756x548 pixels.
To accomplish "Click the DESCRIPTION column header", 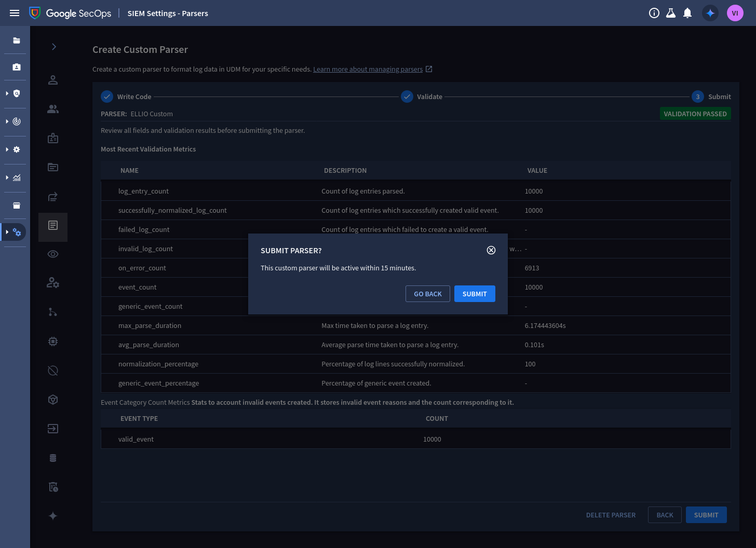I will click(345, 170).
